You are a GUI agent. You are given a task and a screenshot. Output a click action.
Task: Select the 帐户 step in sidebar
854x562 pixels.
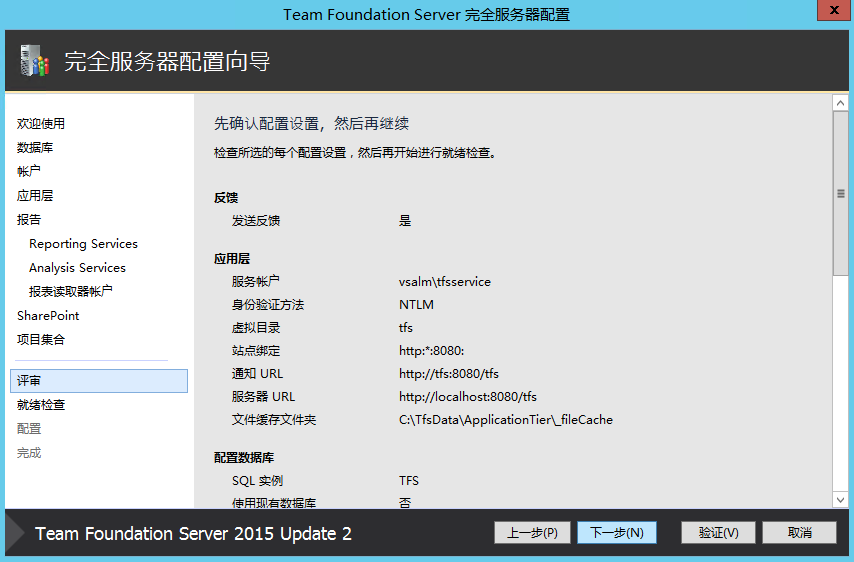(28, 172)
